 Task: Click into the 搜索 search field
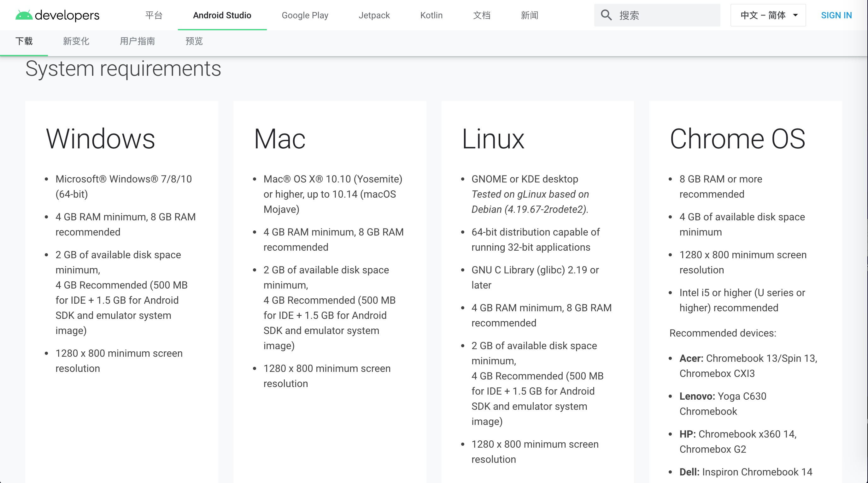(x=657, y=15)
